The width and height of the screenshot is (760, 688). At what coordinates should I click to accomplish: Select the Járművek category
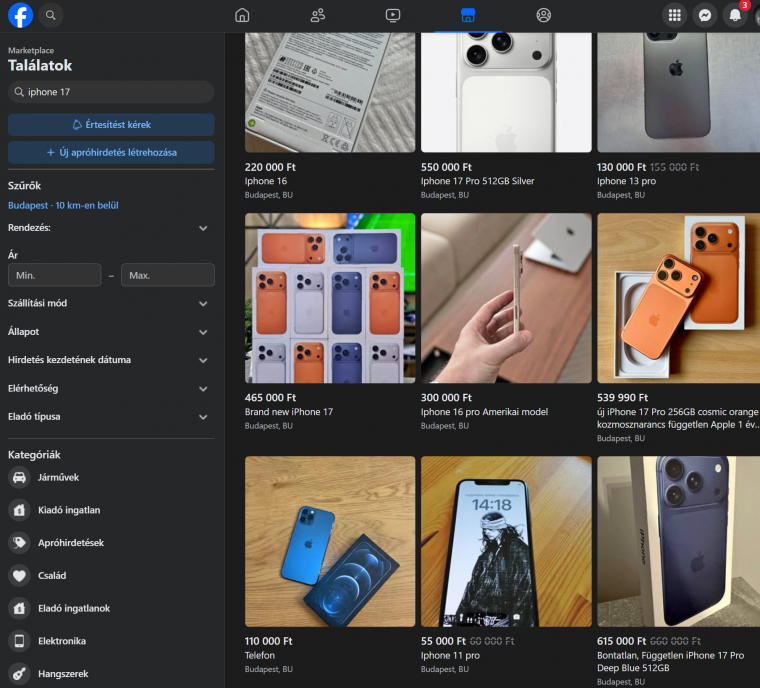tap(58, 478)
